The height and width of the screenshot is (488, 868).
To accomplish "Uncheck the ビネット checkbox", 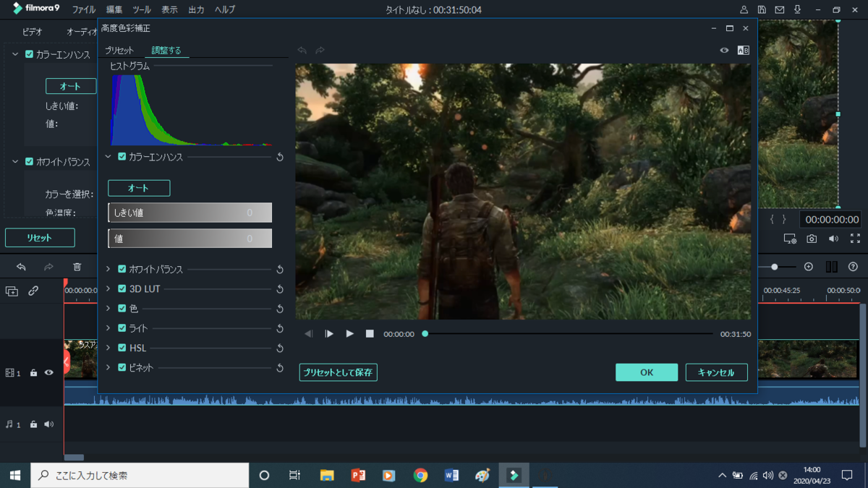I will click(122, 367).
